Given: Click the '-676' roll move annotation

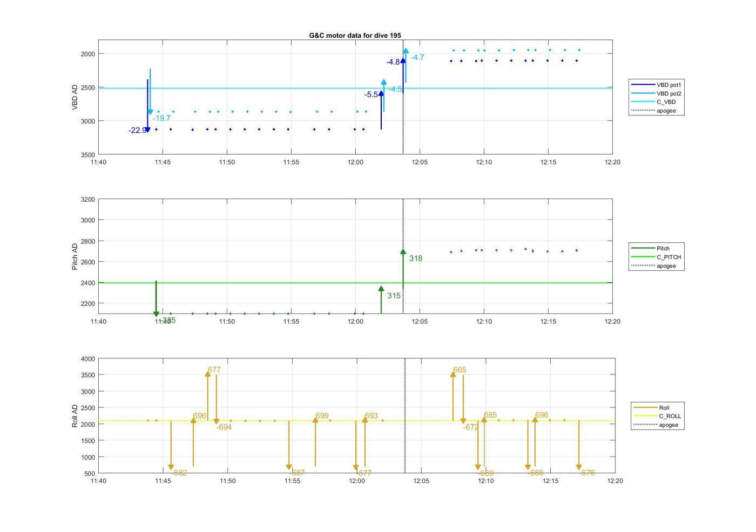Looking at the screenshot, I should [587, 473].
